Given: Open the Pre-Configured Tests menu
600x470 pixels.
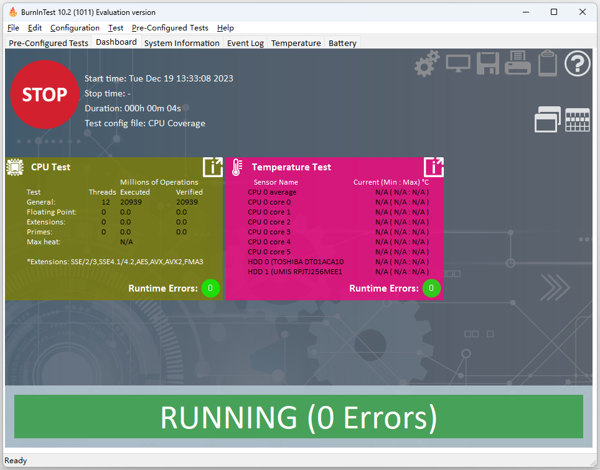Looking at the screenshot, I should [x=170, y=28].
